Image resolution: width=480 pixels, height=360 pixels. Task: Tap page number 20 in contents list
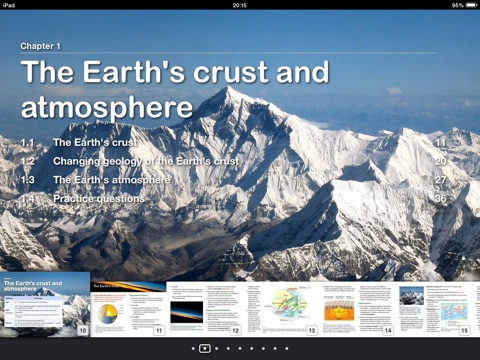tap(440, 161)
